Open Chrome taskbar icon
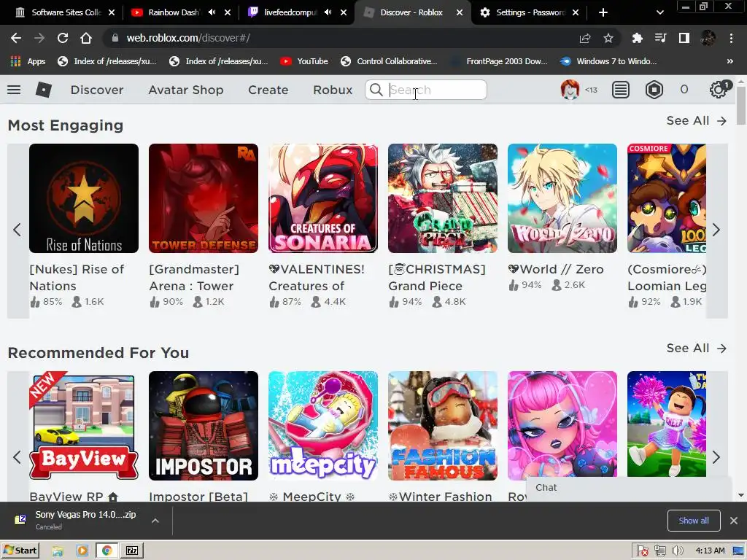Image resolution: width=747 pixels, height=560 pixels. click(x=107, y=551)
